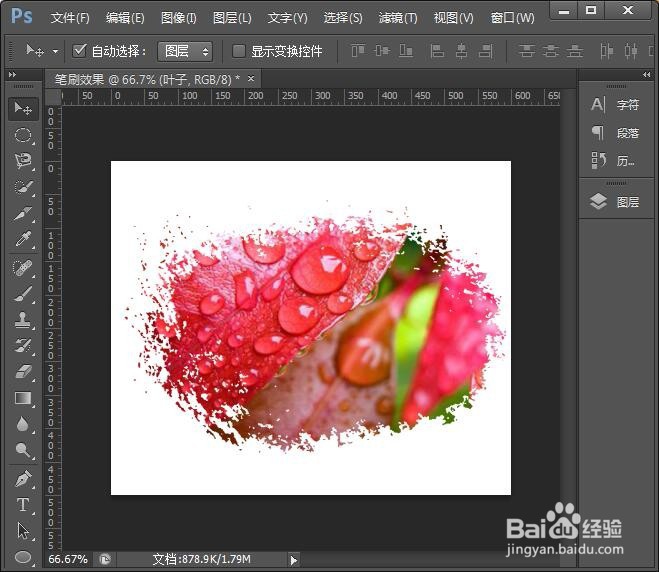The width and height of the screenshot is (659, 572).
Task: Select the Blur tool
Action: pos(23,424)
